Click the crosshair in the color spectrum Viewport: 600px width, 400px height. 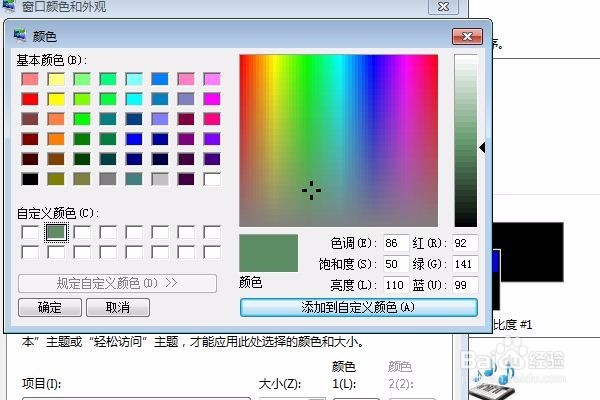point(311,190)
